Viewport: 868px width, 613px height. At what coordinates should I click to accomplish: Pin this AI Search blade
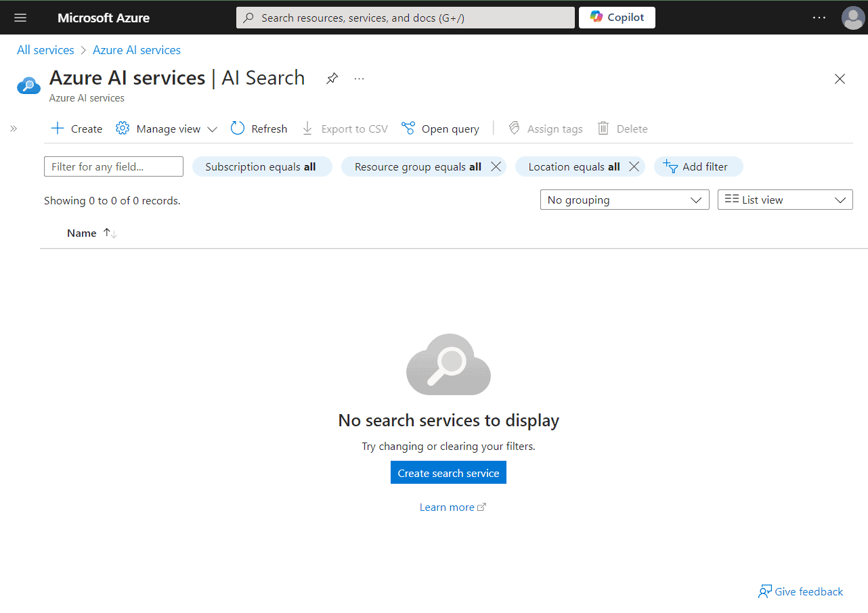click(x=332, y=78)
